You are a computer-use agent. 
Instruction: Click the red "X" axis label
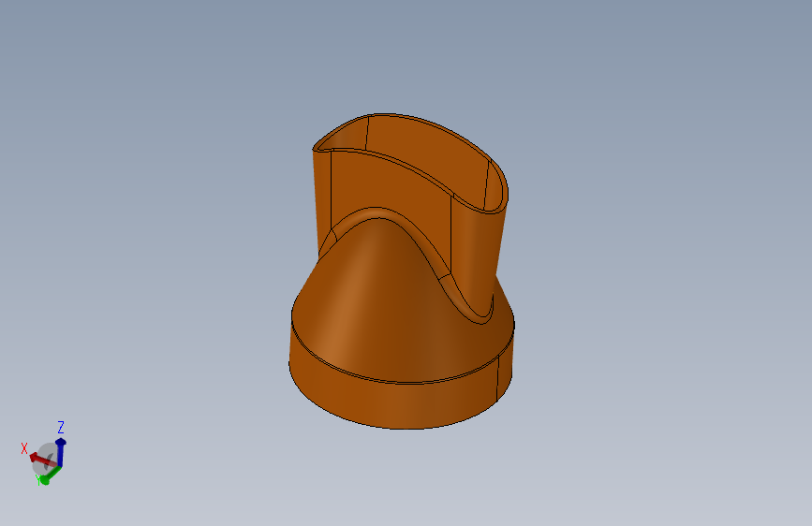(x=23, y=448)
